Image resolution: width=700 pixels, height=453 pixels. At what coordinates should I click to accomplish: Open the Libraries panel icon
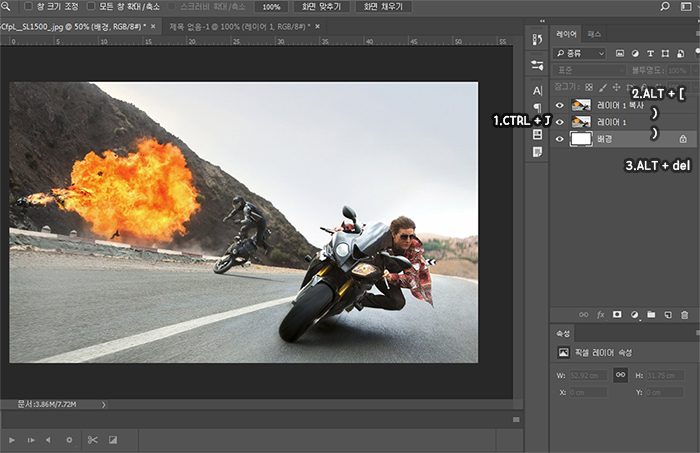pos(538,134)
